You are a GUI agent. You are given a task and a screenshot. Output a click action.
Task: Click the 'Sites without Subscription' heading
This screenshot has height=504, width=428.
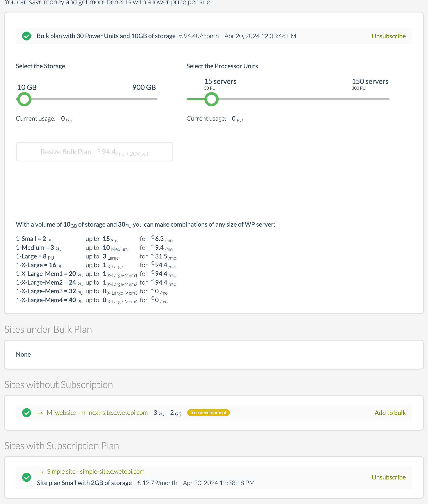point(59,384)
